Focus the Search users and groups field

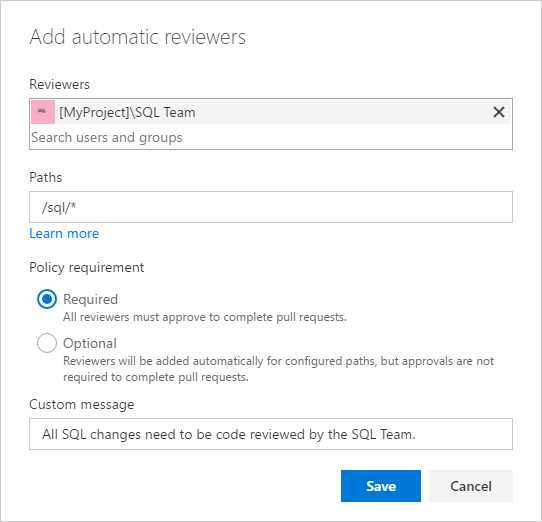(x=271, y=137)
